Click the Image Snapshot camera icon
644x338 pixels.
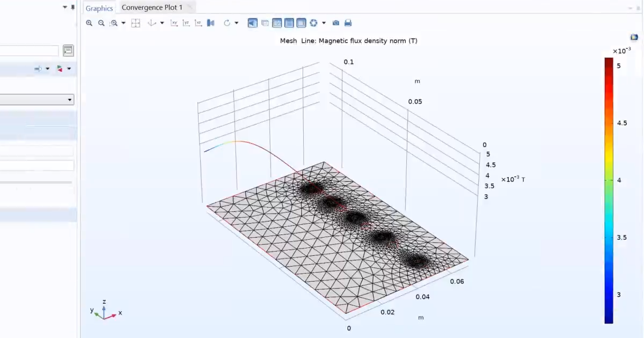tap(335, 23)
